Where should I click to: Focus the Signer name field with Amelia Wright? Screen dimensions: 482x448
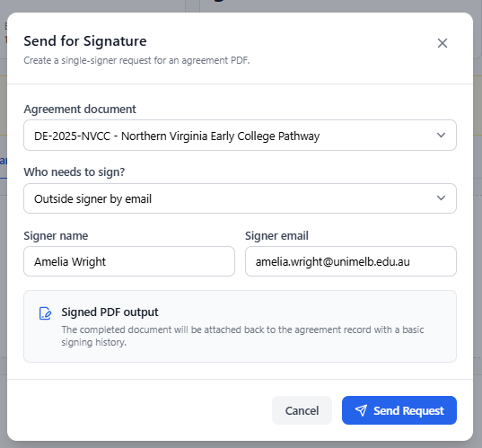129,261
